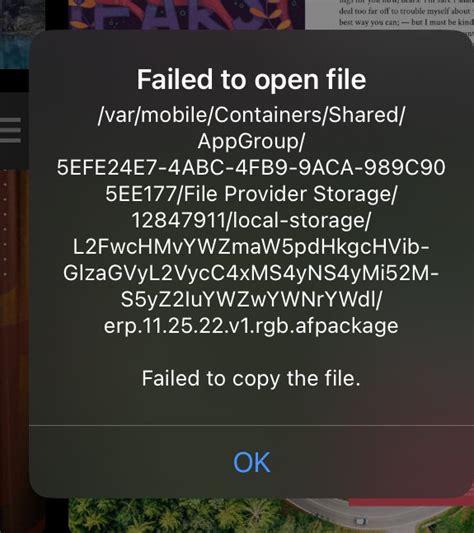Click the 'L2FwcHMvYWZmaW5pdHkgcHVib-' encoded line
This screenshot has height=533, width=474.
(251, 247)
